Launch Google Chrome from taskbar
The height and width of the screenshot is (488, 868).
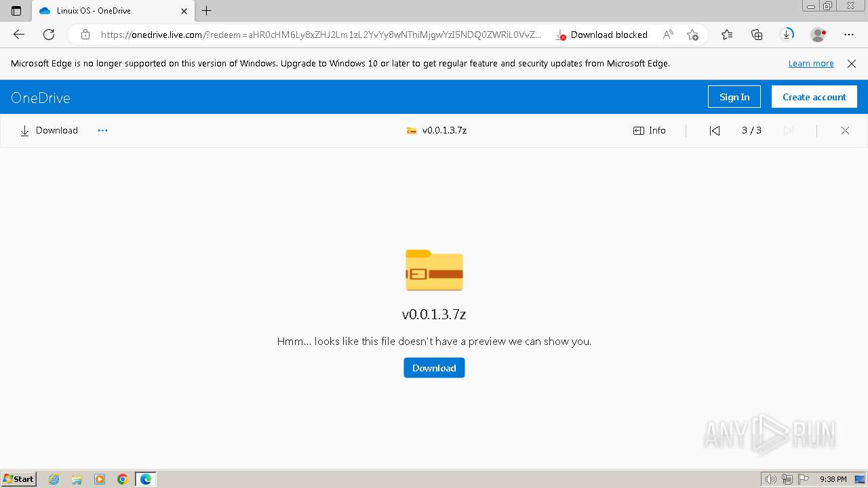[x=123, y=479]
